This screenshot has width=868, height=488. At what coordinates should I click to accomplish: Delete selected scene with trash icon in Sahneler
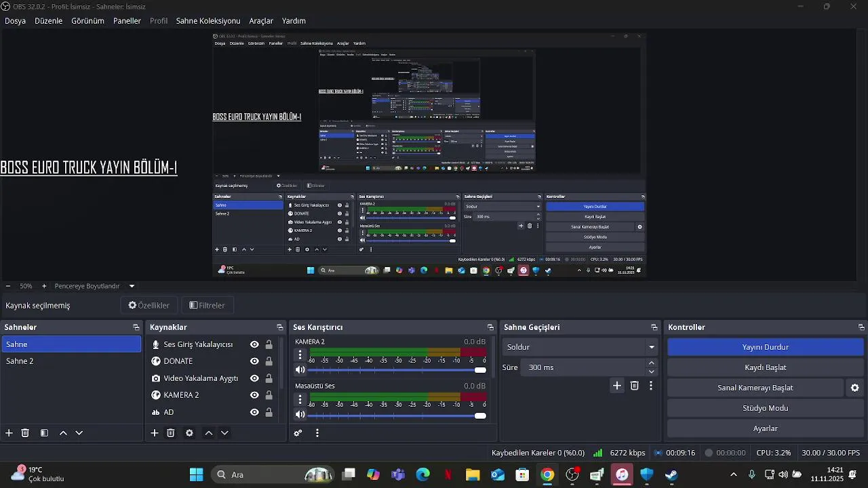pyautogui.click(x=25, y=433)
